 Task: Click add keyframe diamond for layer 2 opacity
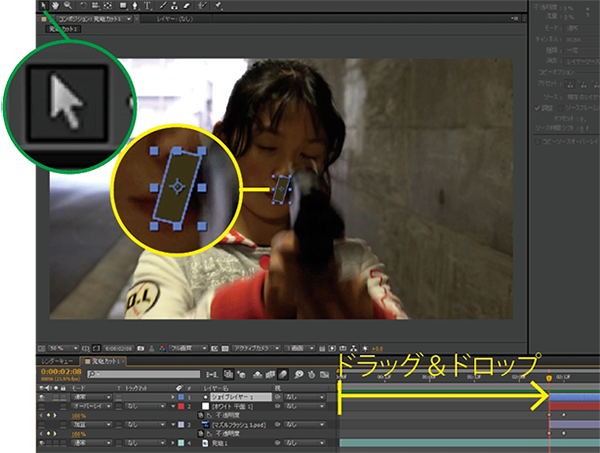click(x=48, y=416)
